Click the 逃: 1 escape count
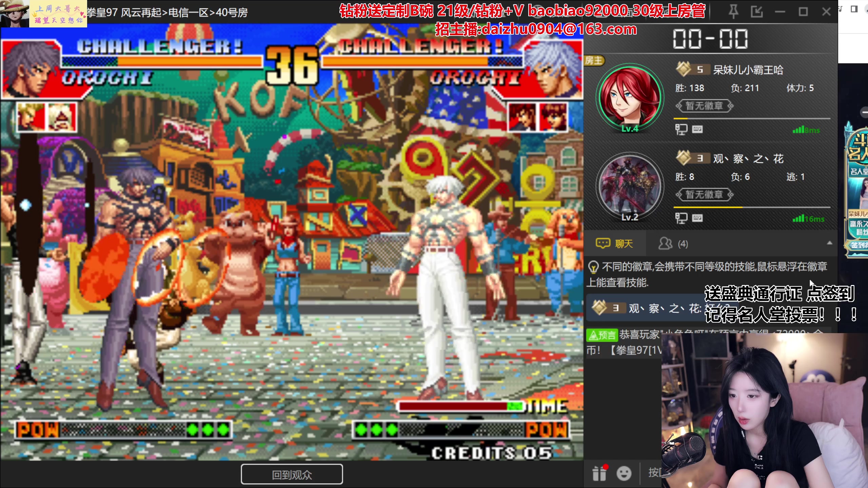 tap(795, 177)
